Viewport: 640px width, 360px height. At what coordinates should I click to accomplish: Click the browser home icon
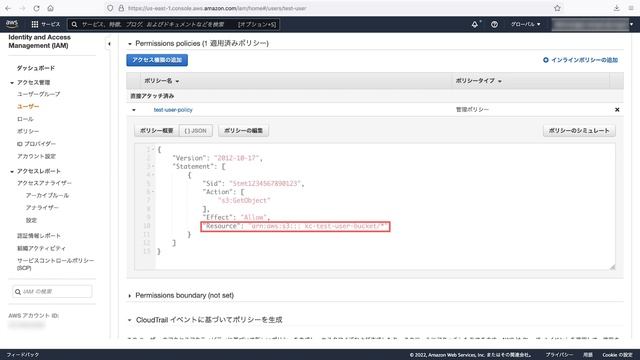tap(50, 8)
